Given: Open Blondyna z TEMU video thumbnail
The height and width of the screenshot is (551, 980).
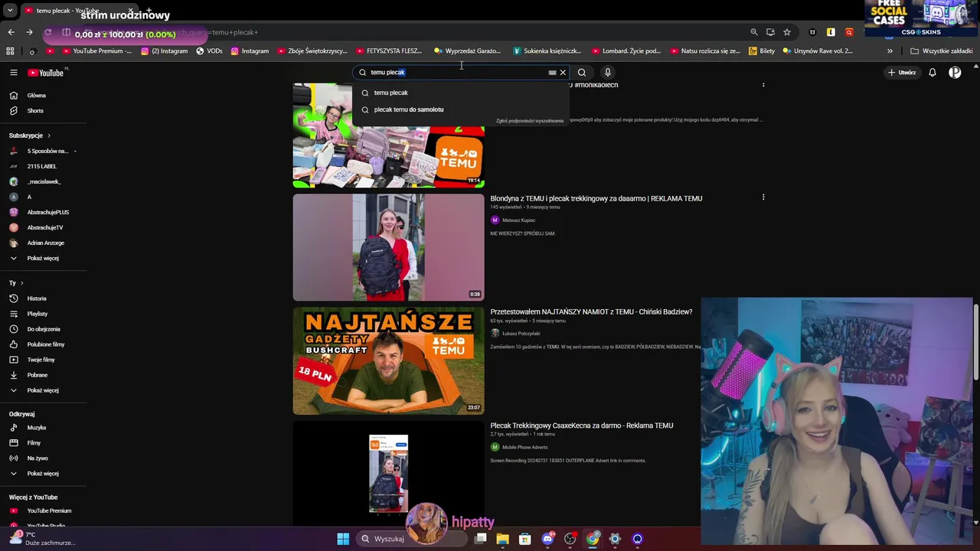Looking at the screenshot, I should (388, 247).
